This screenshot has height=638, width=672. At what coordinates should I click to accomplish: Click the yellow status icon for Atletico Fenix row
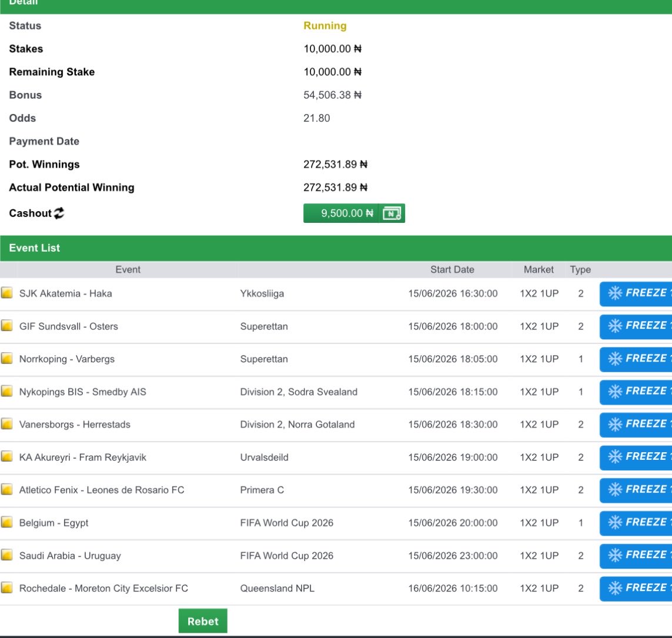click(6, 489)
